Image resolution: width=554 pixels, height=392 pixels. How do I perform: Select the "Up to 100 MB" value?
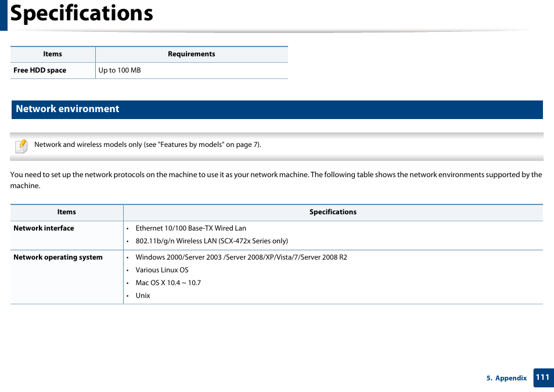click(120, 70)
